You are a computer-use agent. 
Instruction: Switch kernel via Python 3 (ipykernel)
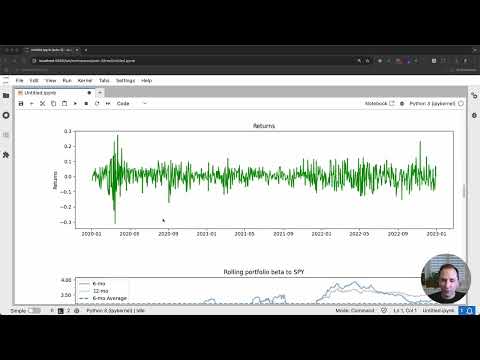click(x=432, y=104)
